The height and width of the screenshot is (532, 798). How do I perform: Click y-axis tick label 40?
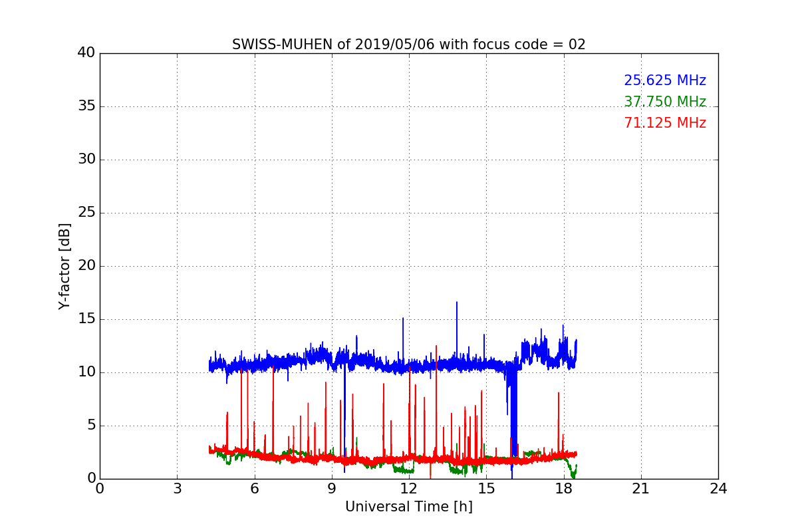pyautogui.click(x=86, y=53)
